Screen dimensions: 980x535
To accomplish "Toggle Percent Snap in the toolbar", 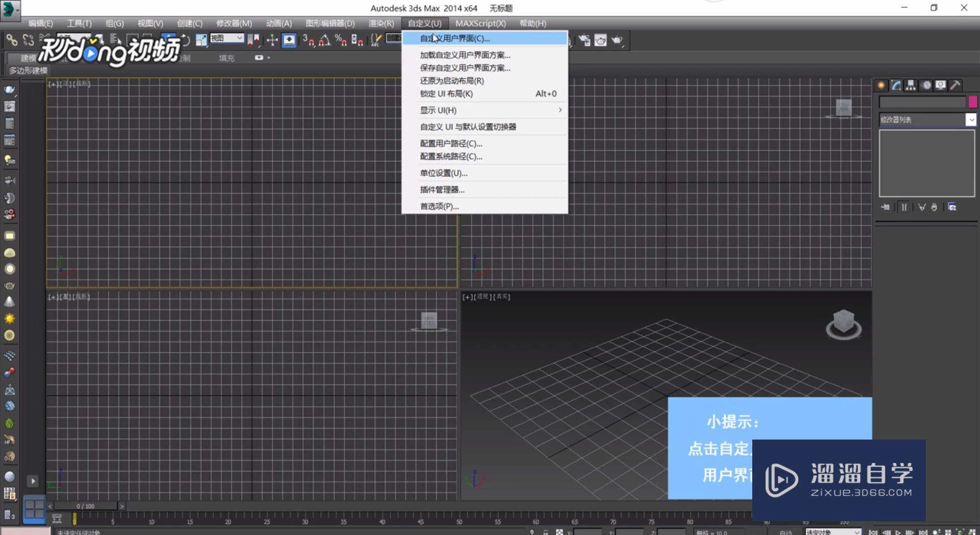I will click(341, 40).
